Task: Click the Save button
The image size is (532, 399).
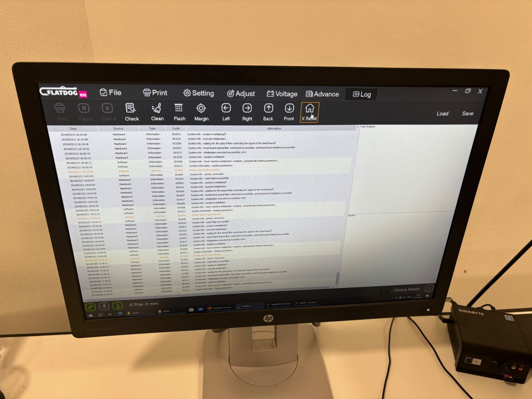Action: pos(467,113)
